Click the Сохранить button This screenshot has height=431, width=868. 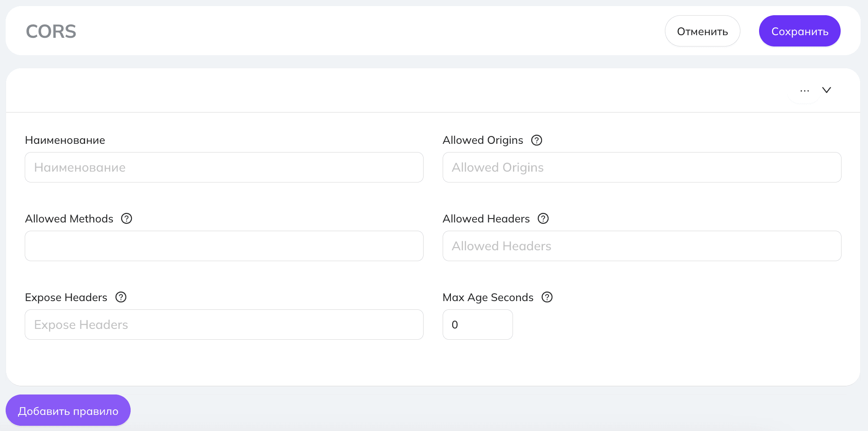(x=800, y=31)
